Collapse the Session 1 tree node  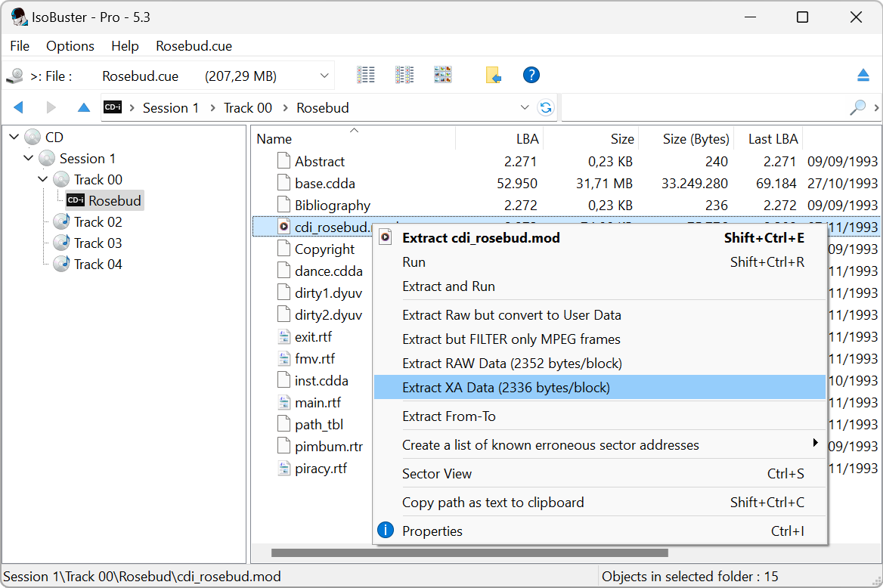point(28,158)
